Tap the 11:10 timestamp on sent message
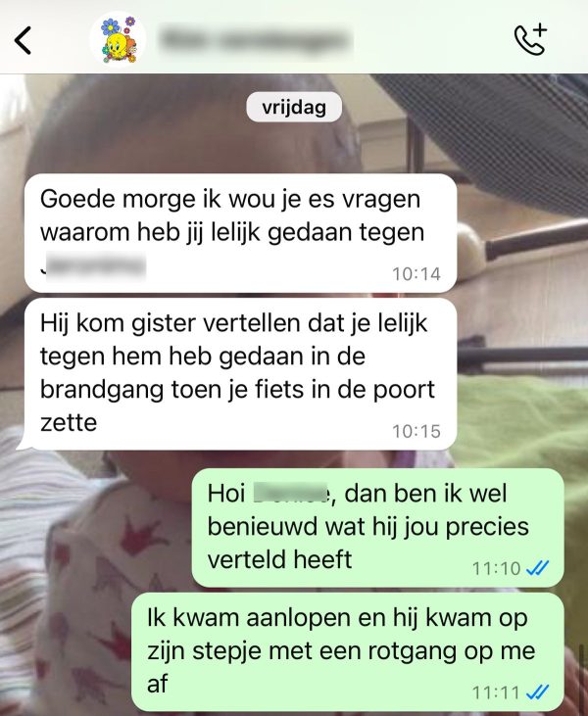 tap(496, 569)
